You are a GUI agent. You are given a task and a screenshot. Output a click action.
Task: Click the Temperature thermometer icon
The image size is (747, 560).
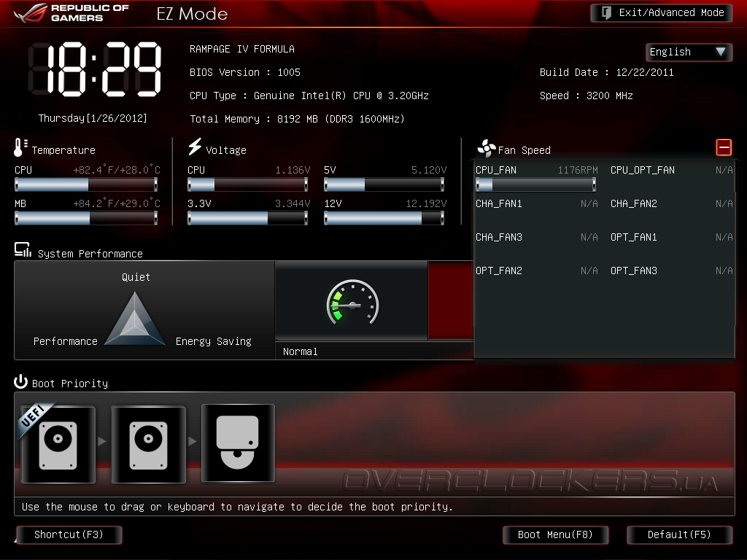(19, 147)
